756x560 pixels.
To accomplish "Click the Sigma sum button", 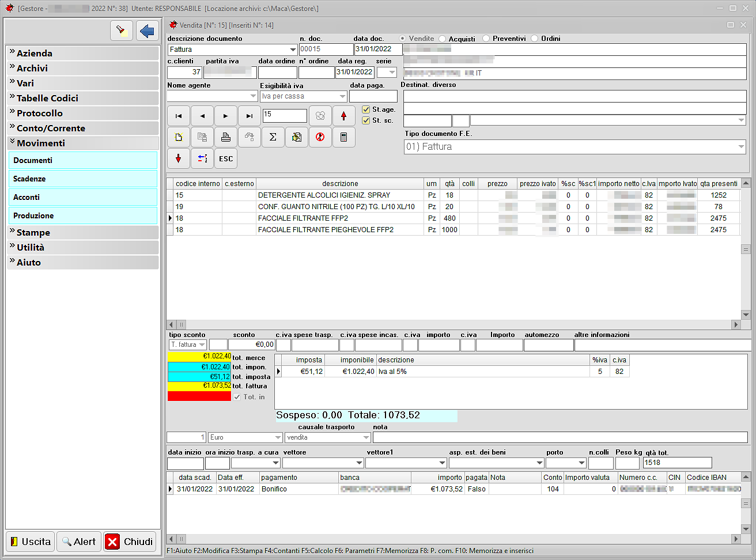I will pyautogui.click(x=273, y=137).
